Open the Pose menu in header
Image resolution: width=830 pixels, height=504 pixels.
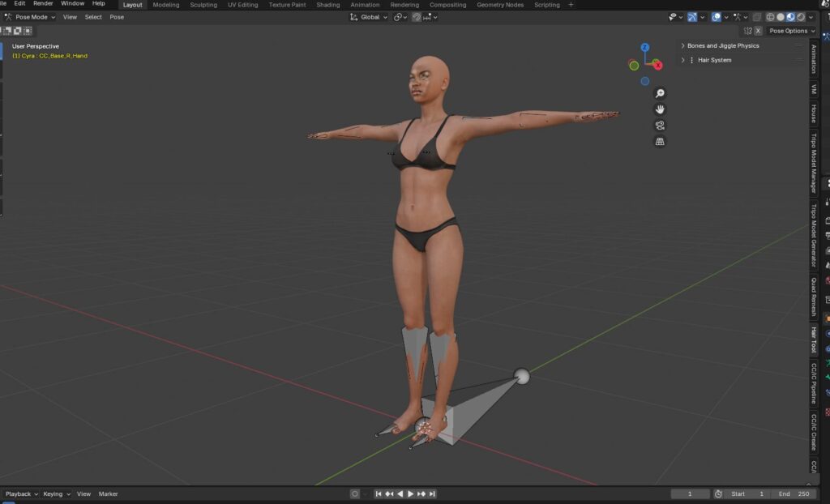point(117,17)
